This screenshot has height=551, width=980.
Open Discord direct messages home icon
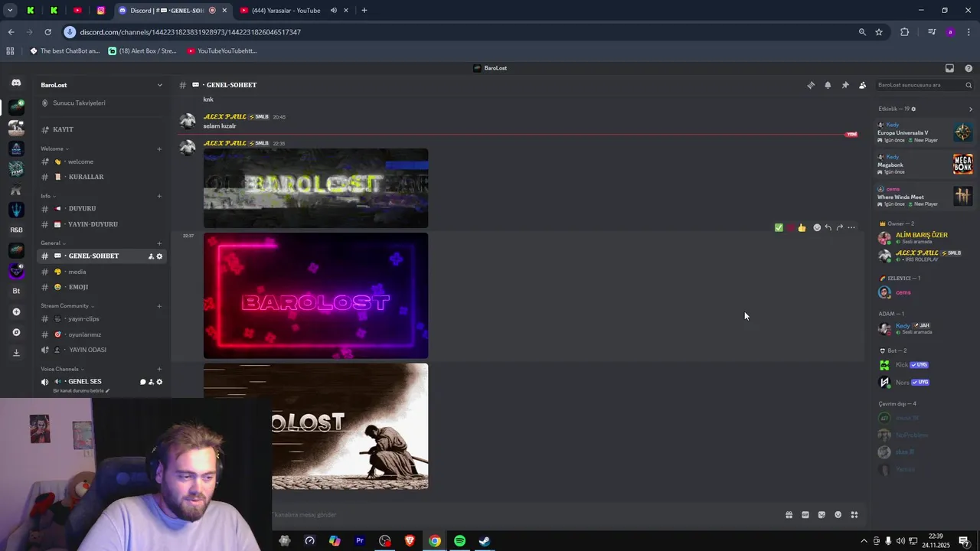coord(16,83)
